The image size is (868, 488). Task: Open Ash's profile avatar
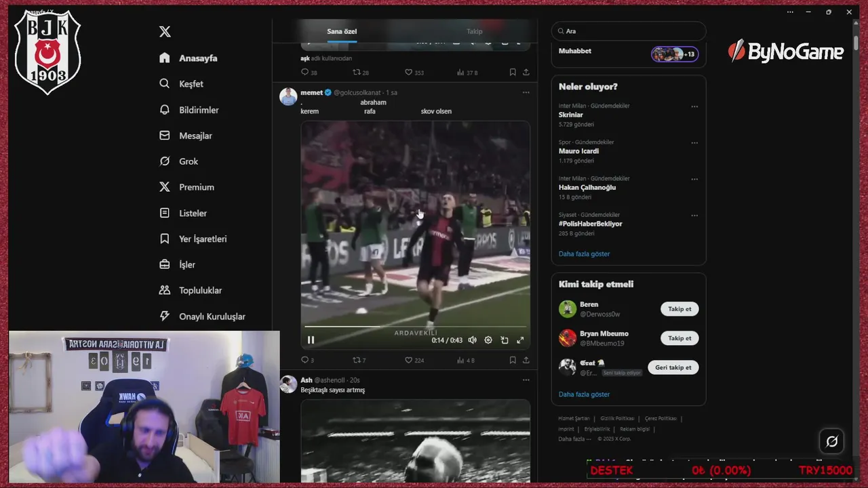(288, 384)
